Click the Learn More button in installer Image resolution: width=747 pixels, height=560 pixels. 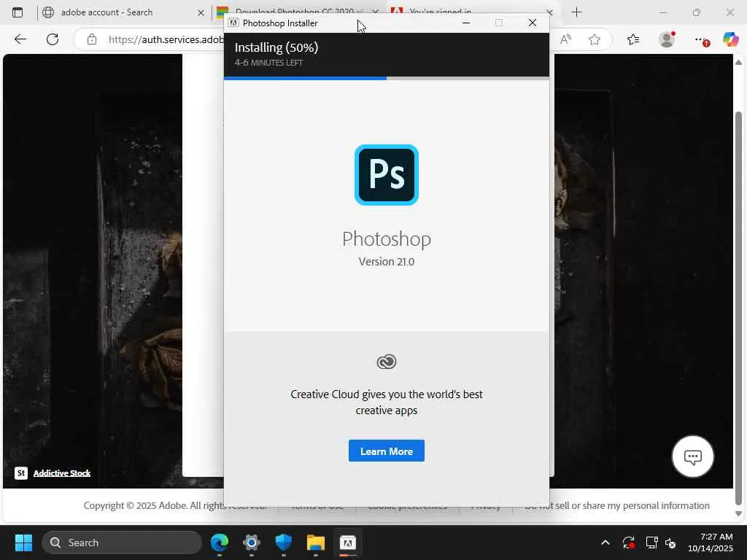[387, 451]
